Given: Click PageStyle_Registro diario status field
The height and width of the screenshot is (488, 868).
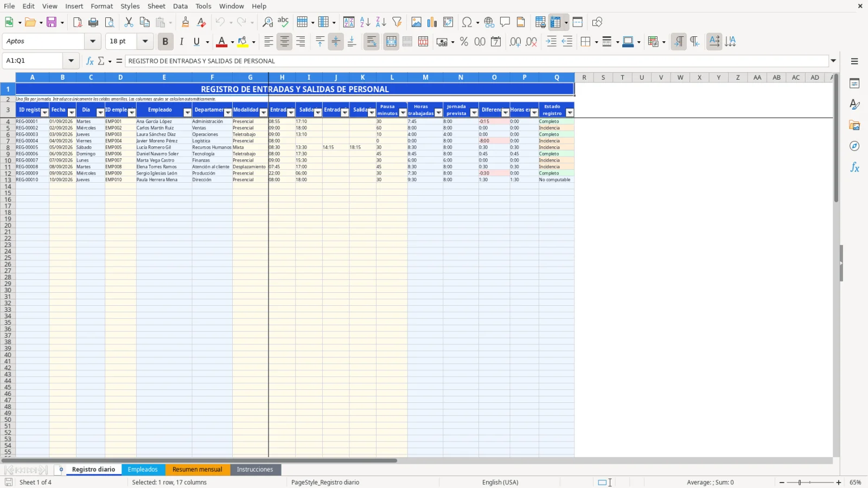Looking at the screenshot, I should pyautogui.click(x=325, y=482).
